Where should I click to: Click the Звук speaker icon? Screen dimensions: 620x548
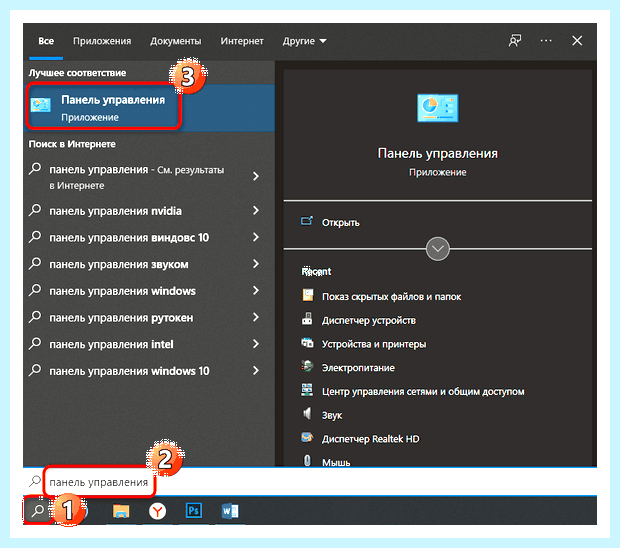[307, 414]
